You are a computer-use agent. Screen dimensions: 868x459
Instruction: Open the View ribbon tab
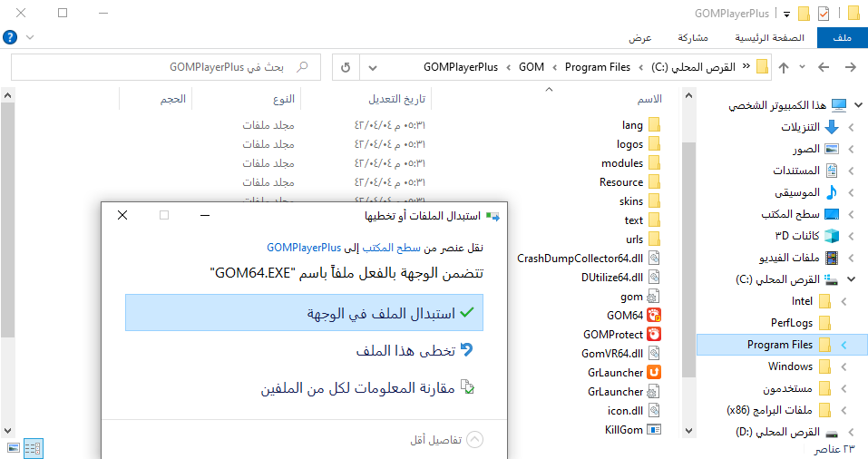640,38
